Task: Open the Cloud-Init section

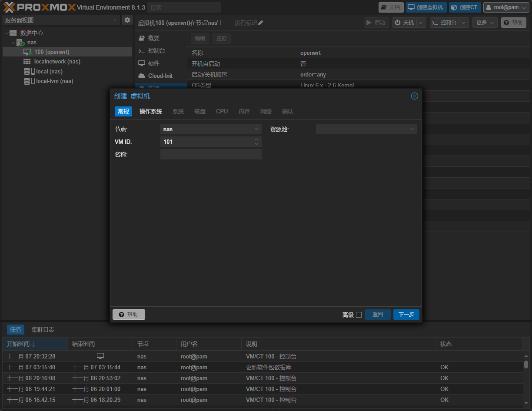Action: click(x=160, y=76)
